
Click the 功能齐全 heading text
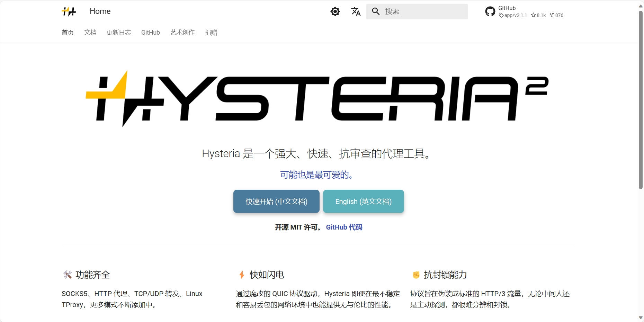pos(93,275)
